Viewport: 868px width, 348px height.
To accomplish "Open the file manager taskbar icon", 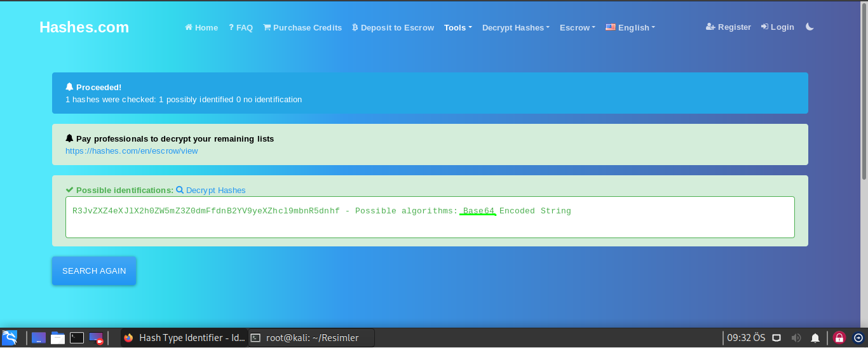I will click(58, 338).
